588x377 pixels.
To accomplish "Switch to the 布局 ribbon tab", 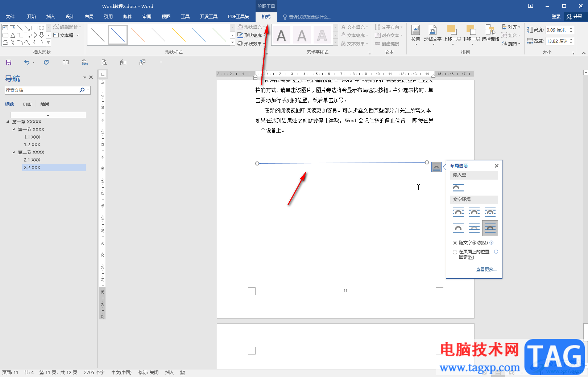I will point(89,17).
